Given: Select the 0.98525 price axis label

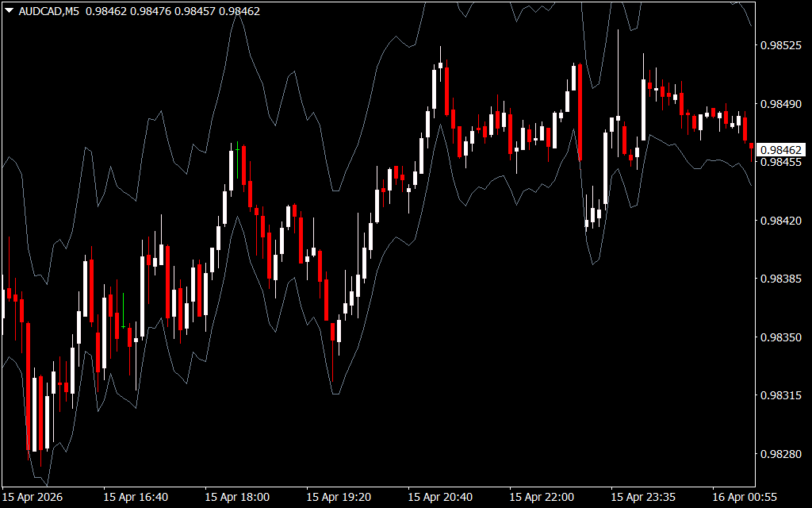Looking at the screenshot, I should [781, 45].
